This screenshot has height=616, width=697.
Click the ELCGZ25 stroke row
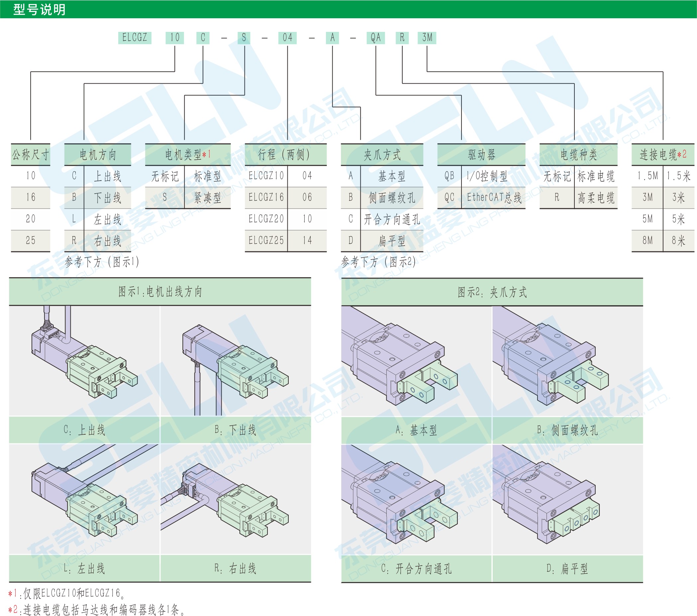[x=266, y=240]
